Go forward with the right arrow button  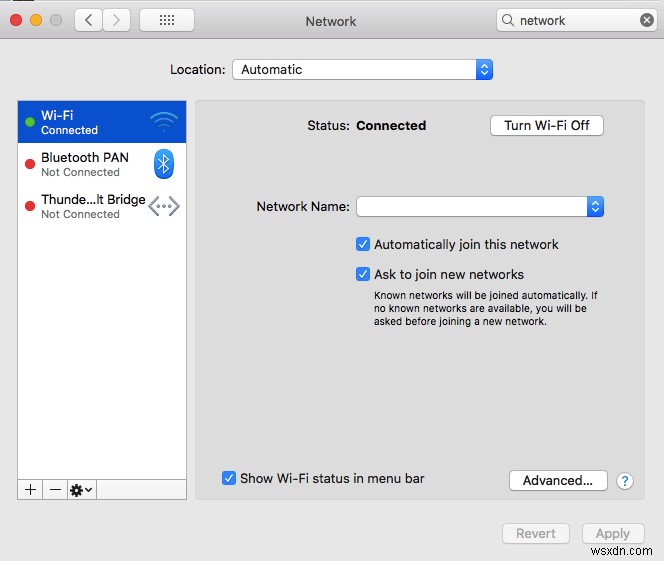[x=116, y=20]
